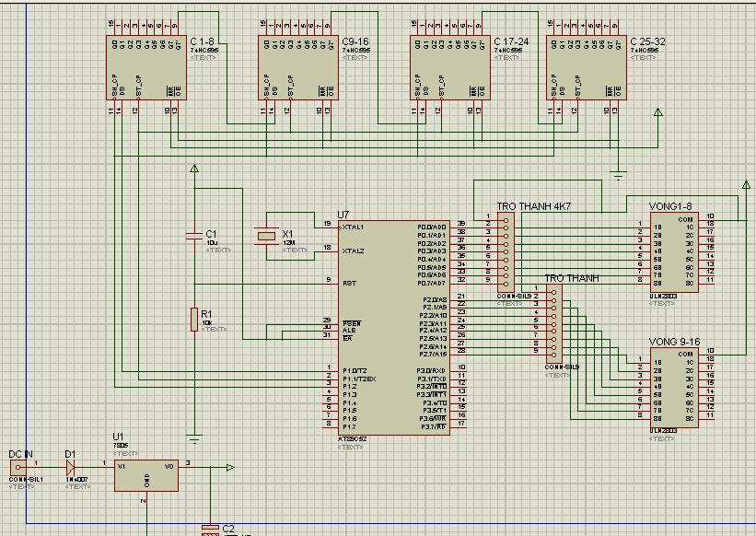
Task: Click the 'C 25-32' reference label
Action: (x=647, y=42)
